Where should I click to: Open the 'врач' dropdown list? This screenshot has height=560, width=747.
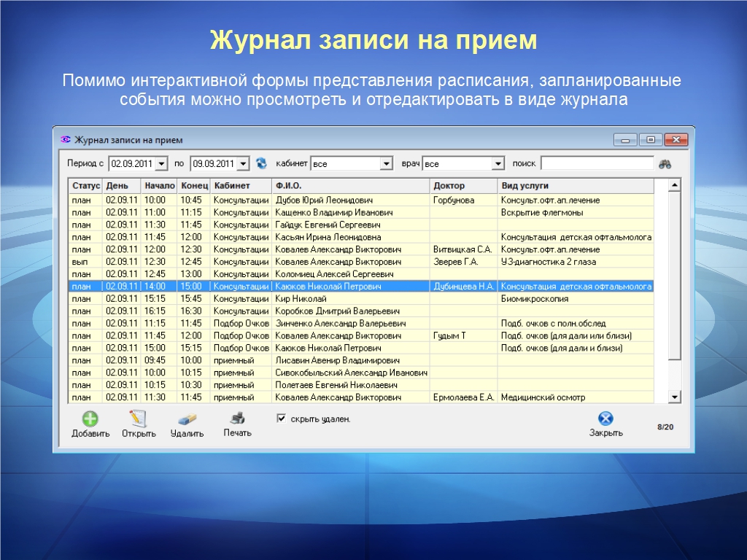[498, 164]
